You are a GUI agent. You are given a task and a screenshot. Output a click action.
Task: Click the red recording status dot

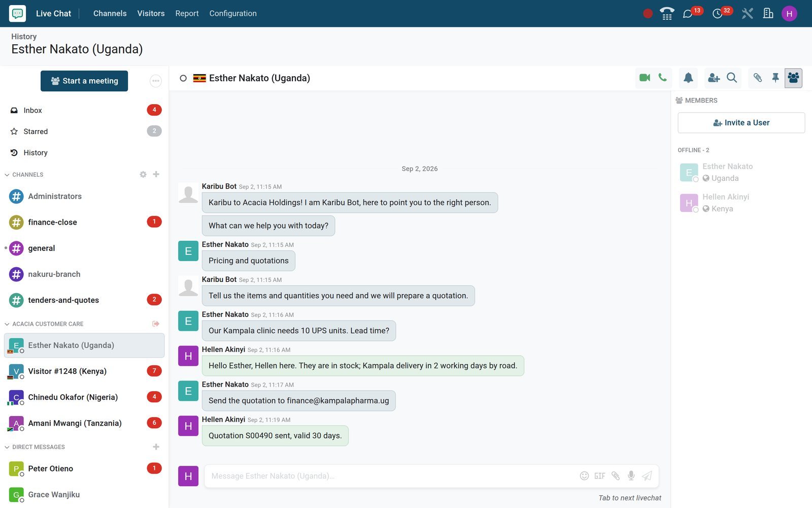[648, 14]
